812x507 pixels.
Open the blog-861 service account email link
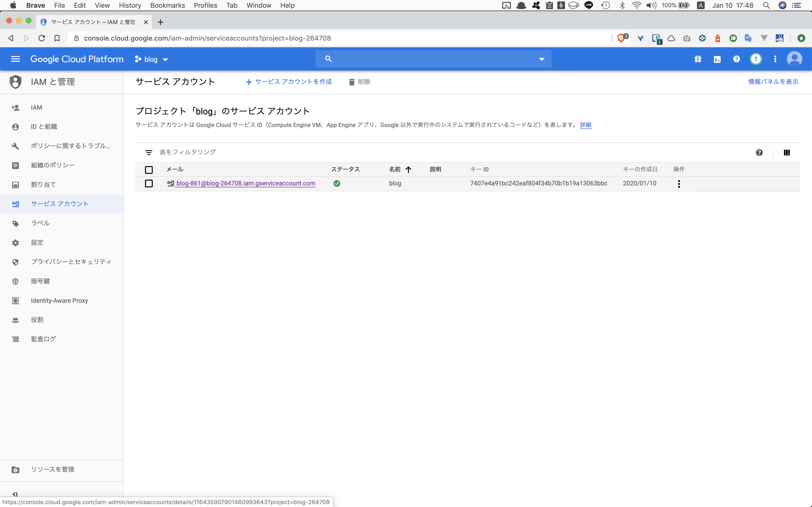point(246,183)
